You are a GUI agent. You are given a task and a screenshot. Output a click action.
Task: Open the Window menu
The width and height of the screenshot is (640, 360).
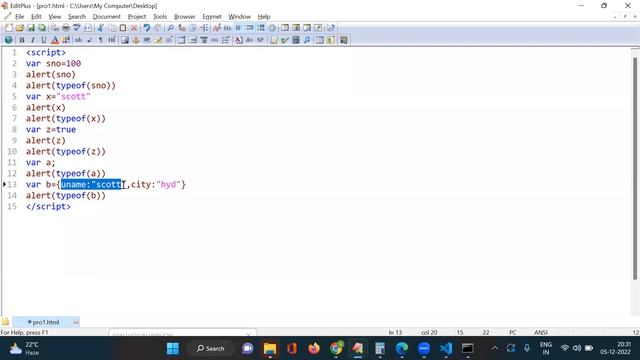pyautogui.click(x=240, y=17)
